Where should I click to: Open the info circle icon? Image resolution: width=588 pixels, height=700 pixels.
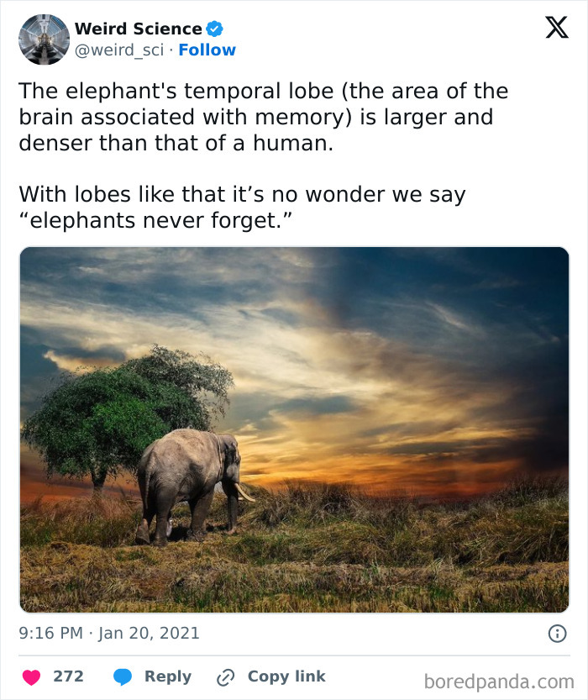[557, 634]
